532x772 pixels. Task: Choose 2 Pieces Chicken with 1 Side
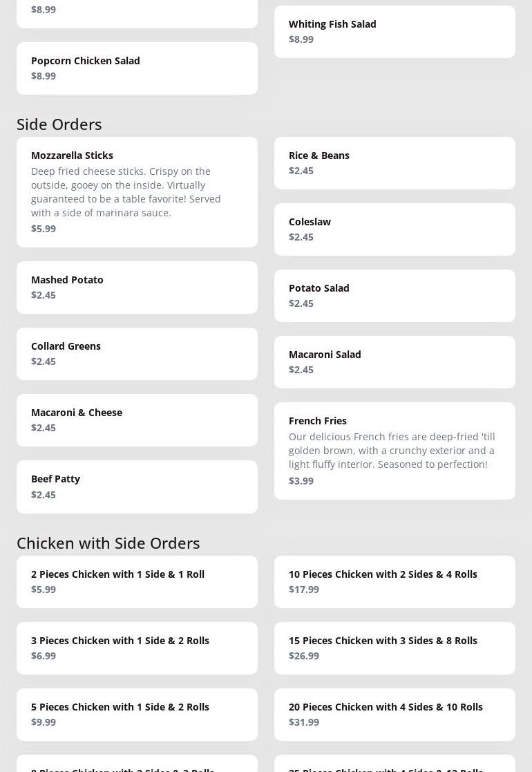click(x=137, y=581)
